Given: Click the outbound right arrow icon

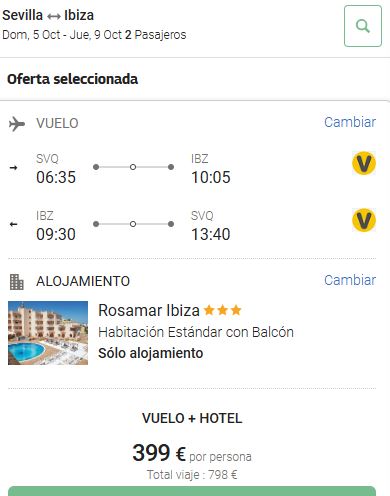Looking at the screenshot, I should pyautogui.click(x=13, y=168).
